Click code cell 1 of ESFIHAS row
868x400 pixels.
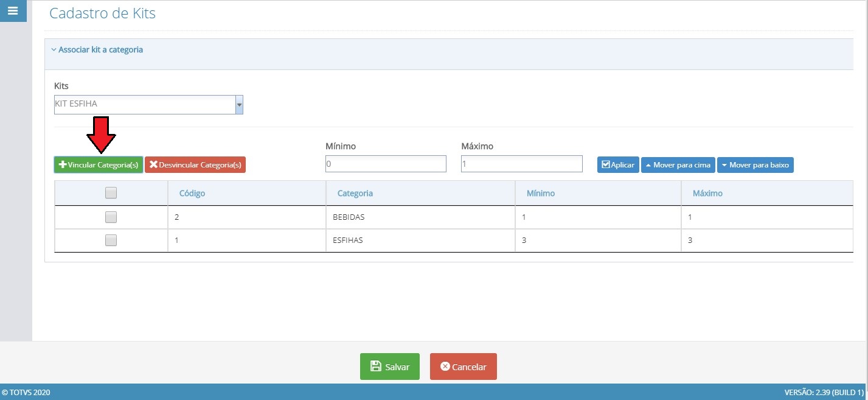[x=246, y=240]
